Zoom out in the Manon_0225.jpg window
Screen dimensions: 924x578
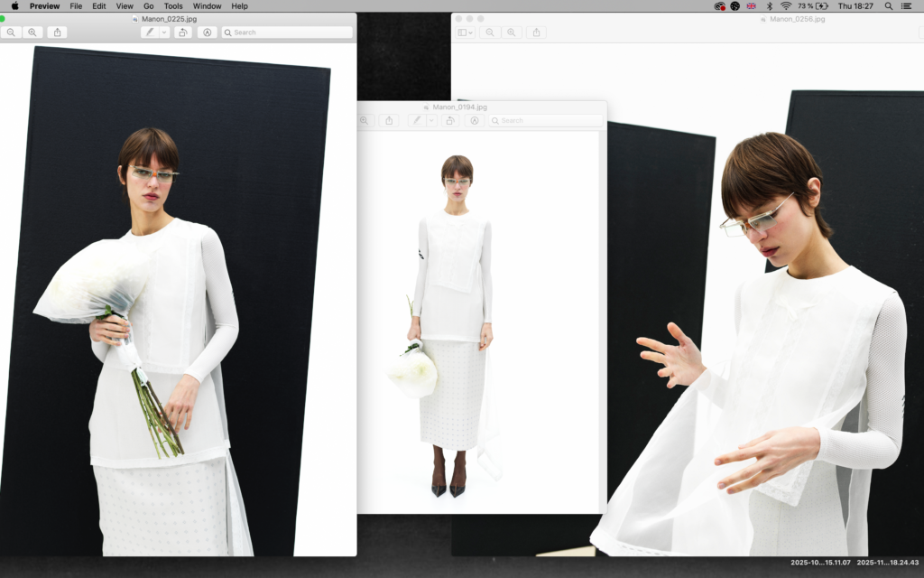11,33
